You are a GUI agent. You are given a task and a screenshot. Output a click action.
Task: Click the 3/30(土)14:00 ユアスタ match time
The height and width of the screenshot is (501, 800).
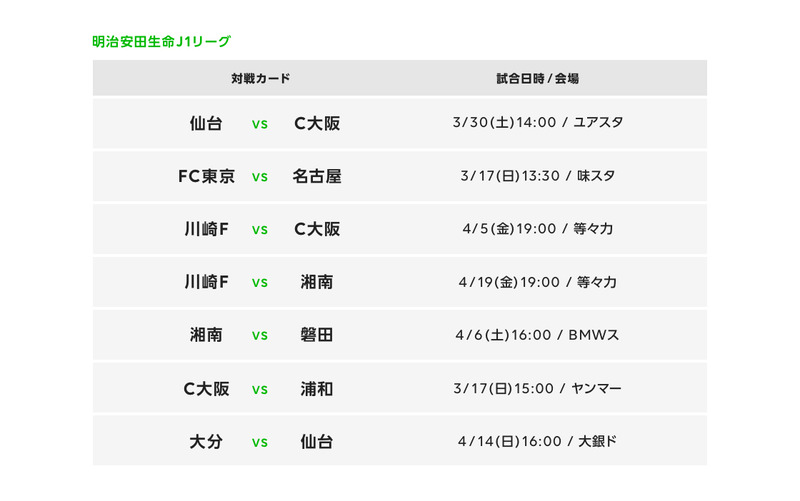tap(538, 123)
